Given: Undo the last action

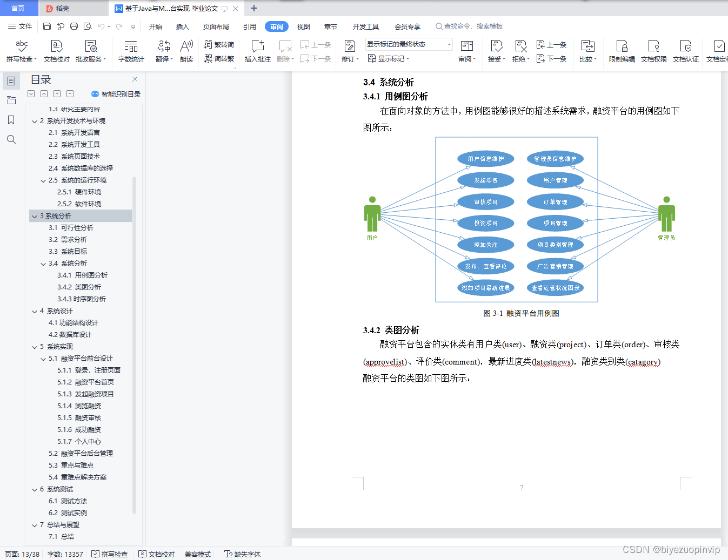Looking at the screenshot, I should pyautogui.click(x=101, y=26).
